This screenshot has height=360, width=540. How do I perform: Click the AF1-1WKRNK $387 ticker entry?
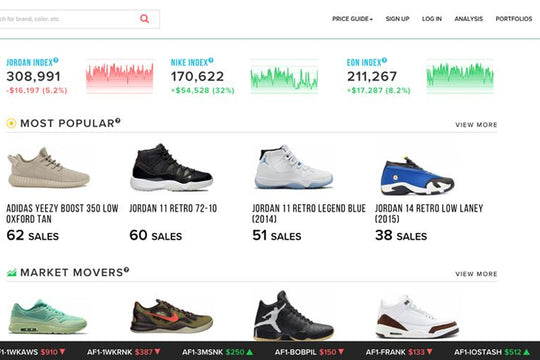(124, 352)
